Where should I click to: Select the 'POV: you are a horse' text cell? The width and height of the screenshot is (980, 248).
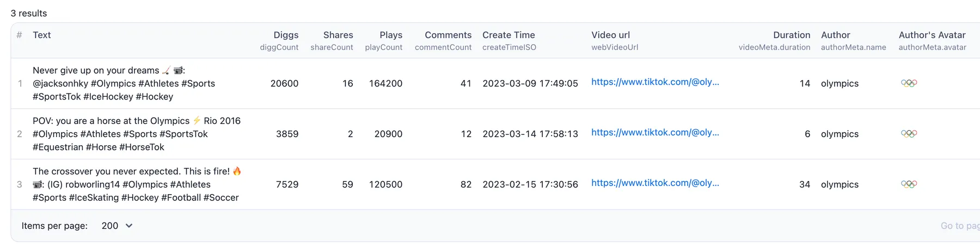click(x=136, y=134)
